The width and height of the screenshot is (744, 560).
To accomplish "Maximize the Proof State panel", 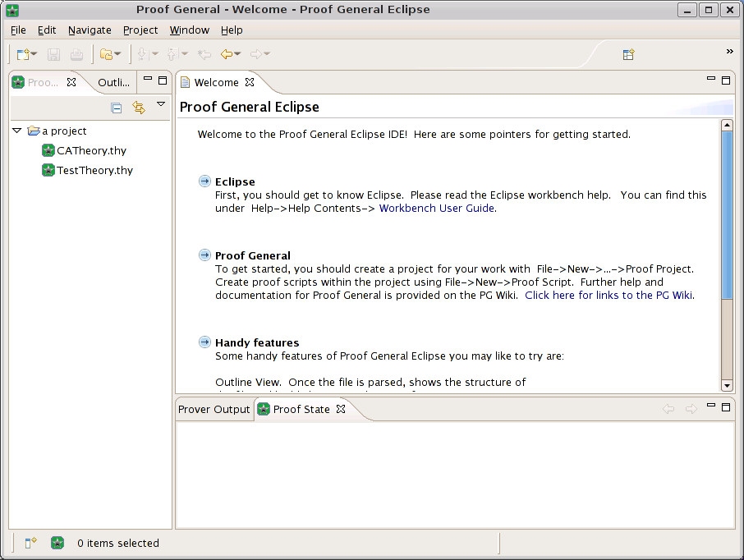I will tap(726, 407).
